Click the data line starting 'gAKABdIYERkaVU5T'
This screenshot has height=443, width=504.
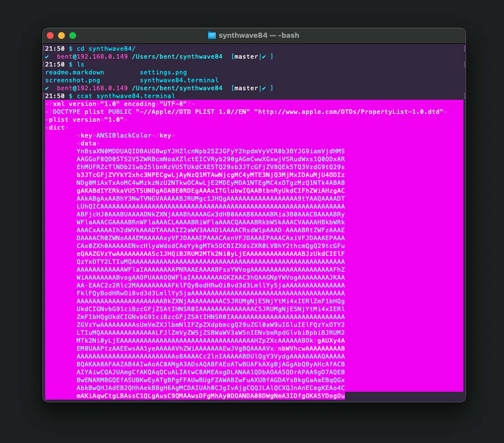click(x=210, y=191)
